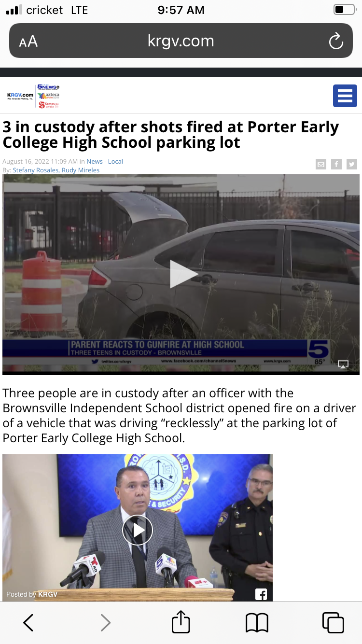The height and width of the screenshot is (644, 362).
Task: Open the News category link
Action: 95,161
